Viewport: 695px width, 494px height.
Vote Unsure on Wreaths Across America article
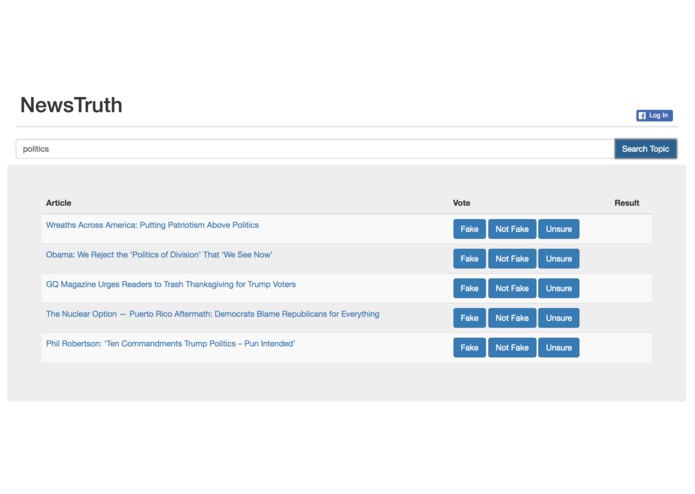pos(558,229)
